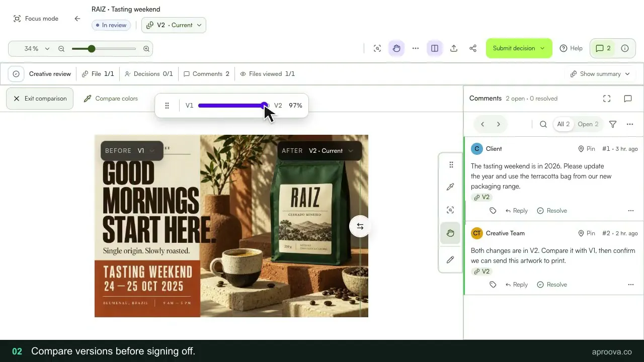
Task: Toggle the Creative review check circle
Action: [16, 74]
